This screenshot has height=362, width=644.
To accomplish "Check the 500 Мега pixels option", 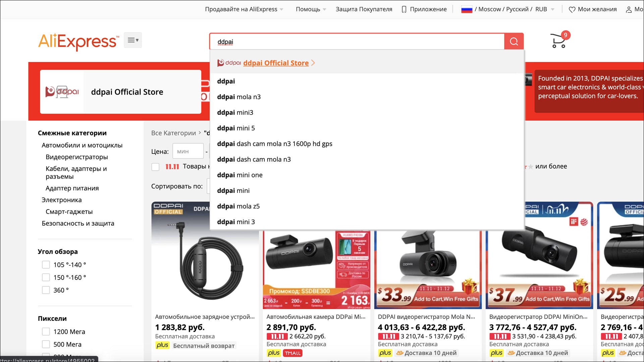I will pos(46,344).
